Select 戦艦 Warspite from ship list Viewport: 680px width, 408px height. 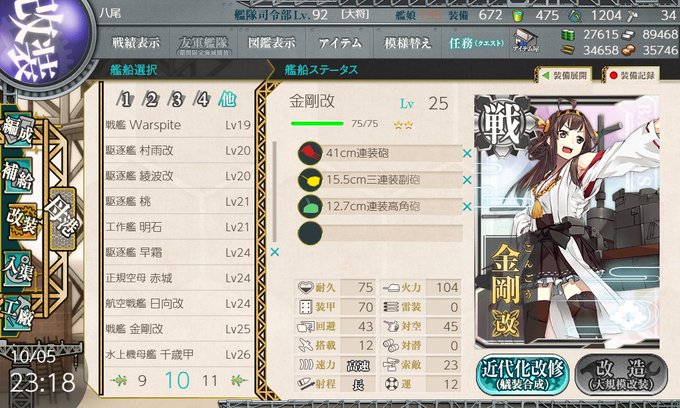click(x=178, y=125)
